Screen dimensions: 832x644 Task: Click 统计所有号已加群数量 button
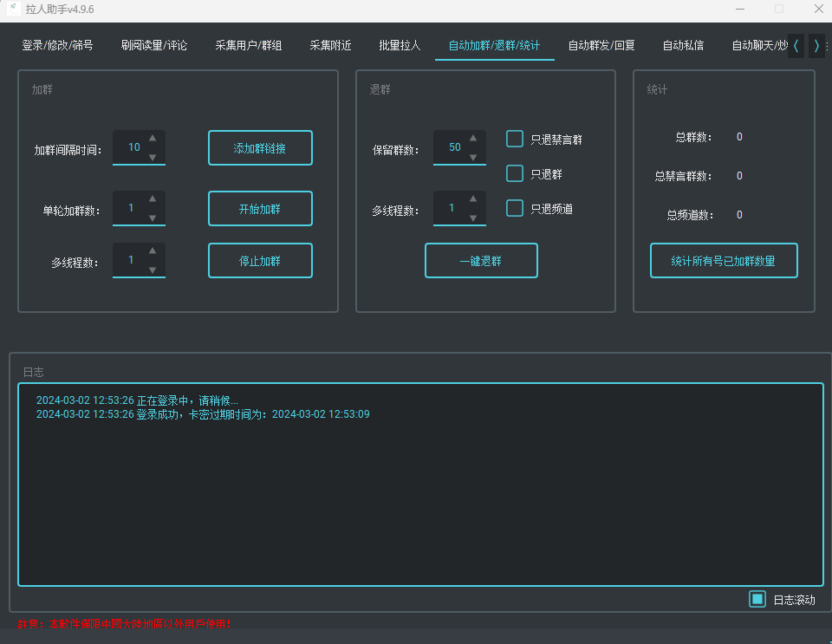724,260
